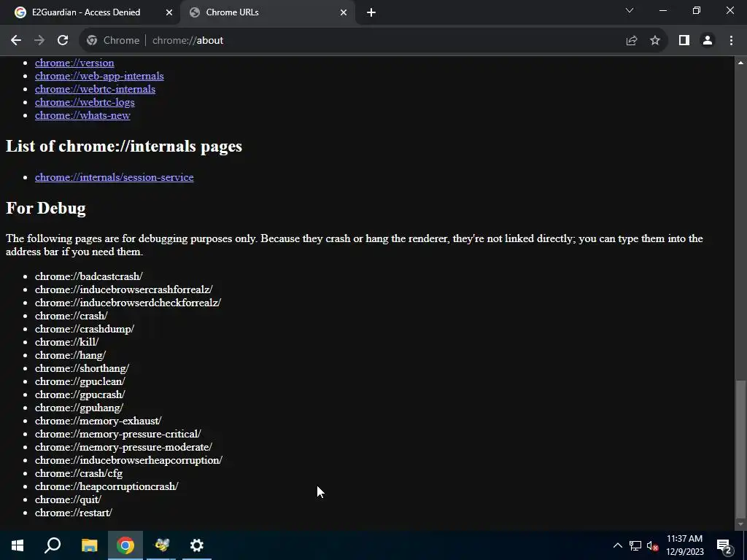Click the text chrome://kill/

[x=66, y=342]
